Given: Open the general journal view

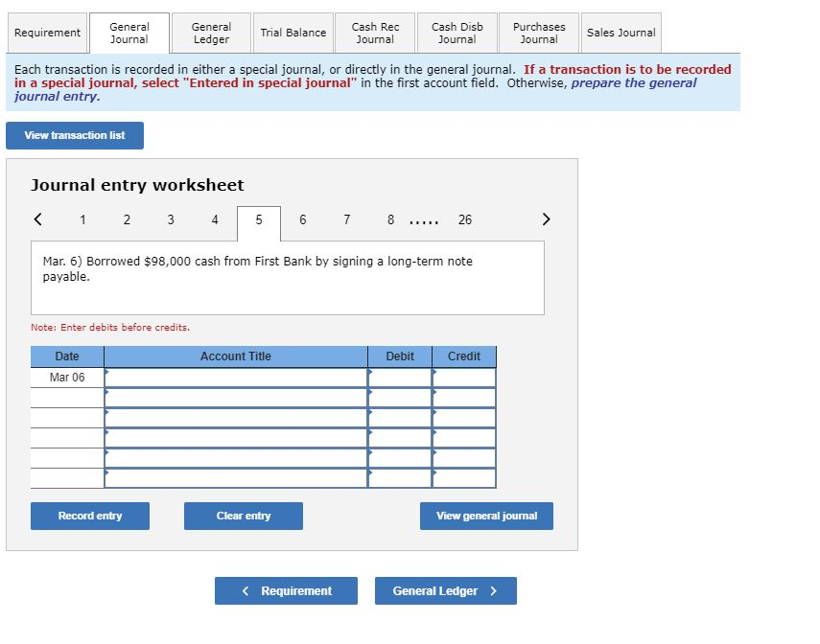Looking at the screenshot, I should (485, 516).
